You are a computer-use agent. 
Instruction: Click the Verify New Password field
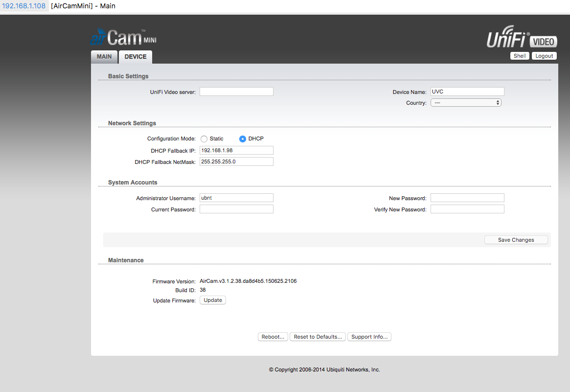pos(467,209)
